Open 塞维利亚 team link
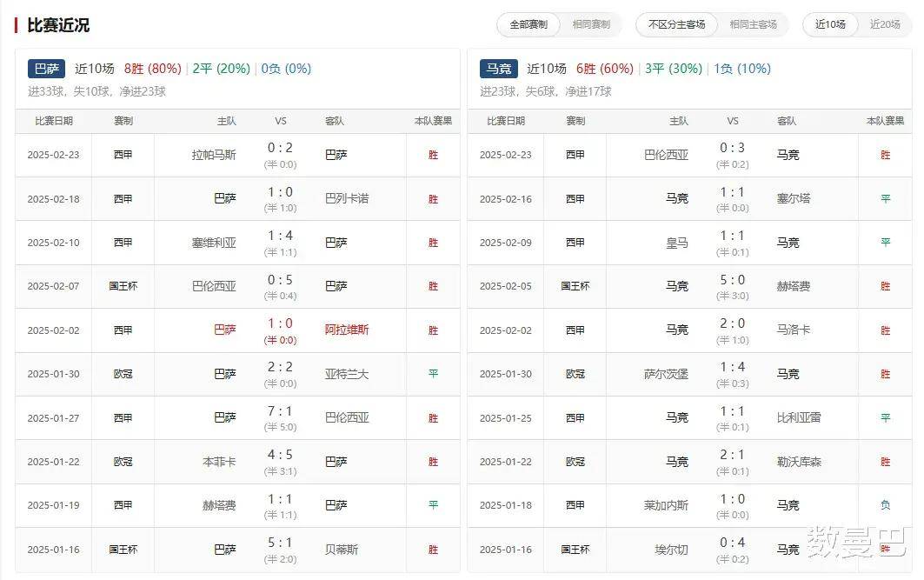The image size is (924, 580). pyautogui.click(x=214, y=243)
